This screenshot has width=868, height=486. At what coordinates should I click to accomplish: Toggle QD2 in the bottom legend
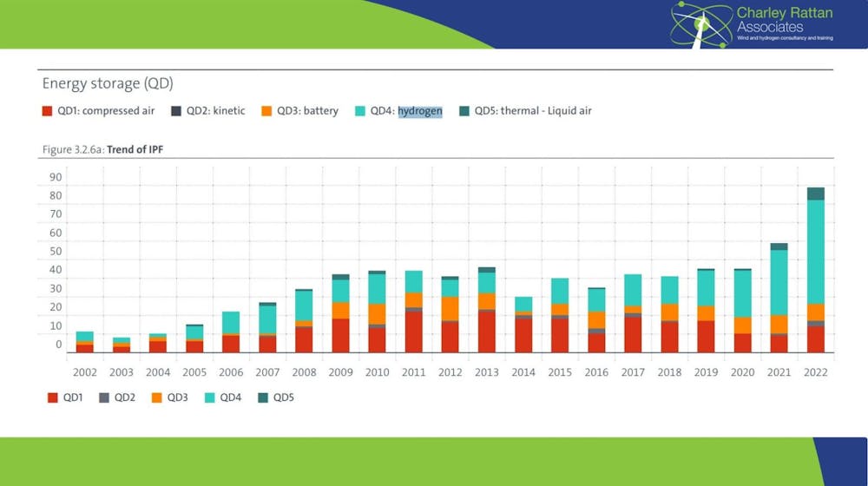tap(117, 397)
